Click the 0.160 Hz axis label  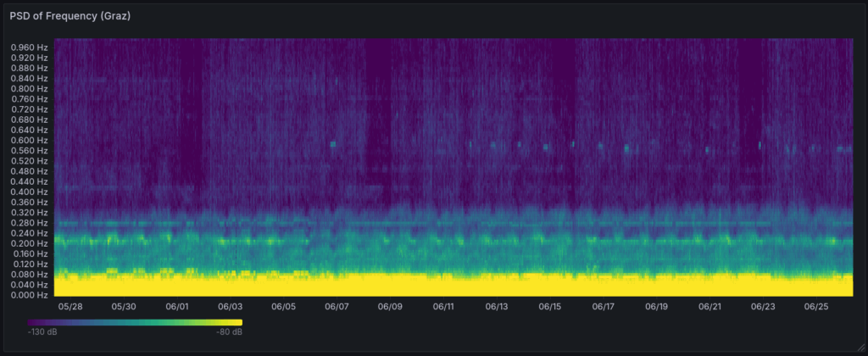30,254
